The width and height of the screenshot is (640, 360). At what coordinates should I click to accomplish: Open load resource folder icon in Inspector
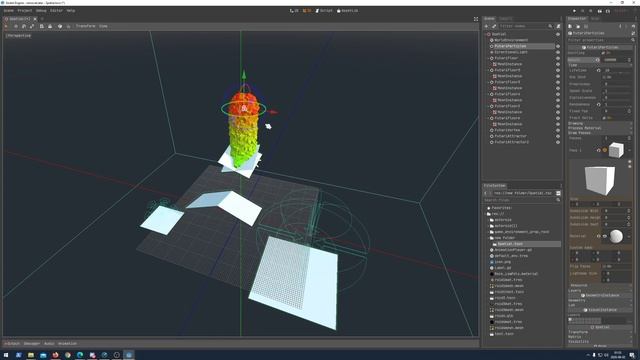[578, 26]
